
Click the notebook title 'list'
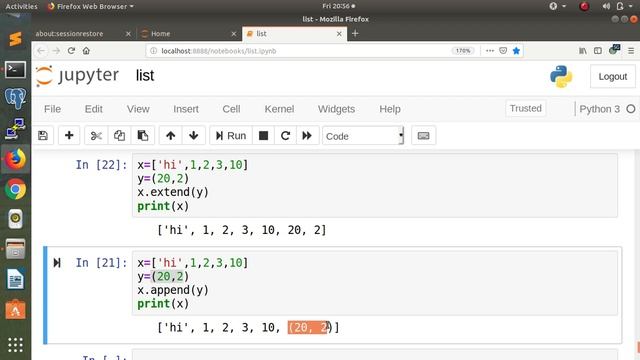pos(145,76)
